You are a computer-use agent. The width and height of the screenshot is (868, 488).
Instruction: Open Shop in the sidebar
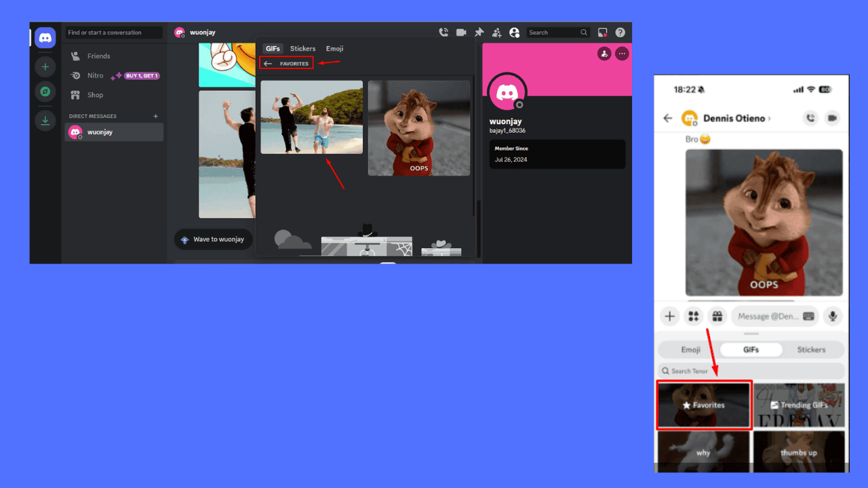tap(114, 95)
